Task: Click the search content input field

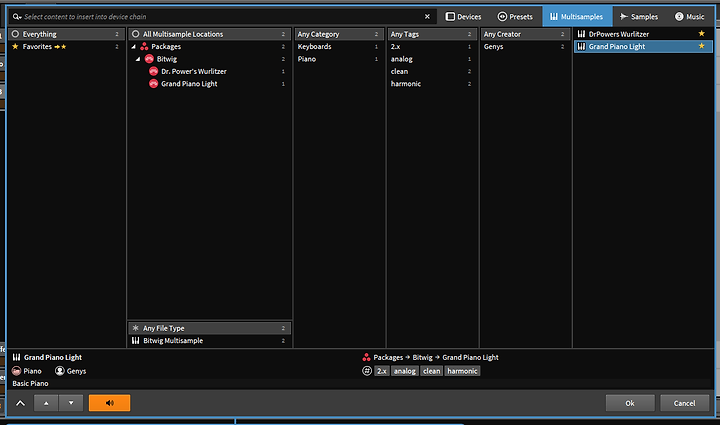Action: tap(223, 17)
